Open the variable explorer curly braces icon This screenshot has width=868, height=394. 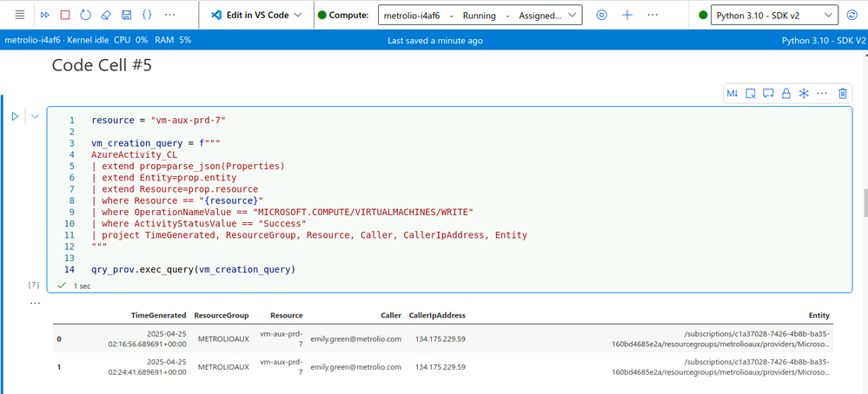pyautogui.click(x=147, y=15)
